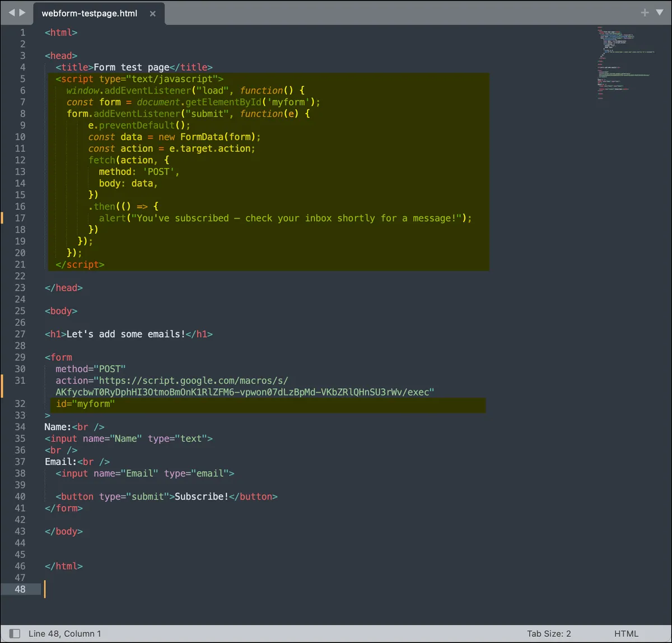Screen dimensions: 672x643
Task: Click line number 31 in gutter
Action: coord(20,380)
